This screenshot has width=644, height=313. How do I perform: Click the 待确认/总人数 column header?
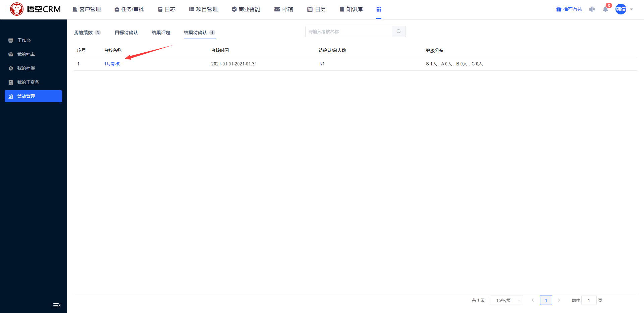coord(332,50)
